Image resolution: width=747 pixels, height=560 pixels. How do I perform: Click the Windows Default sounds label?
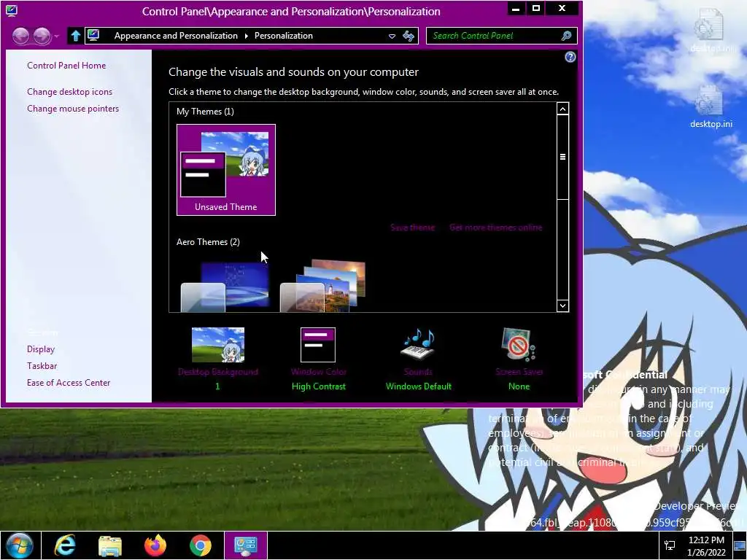(x=418, y=386)
